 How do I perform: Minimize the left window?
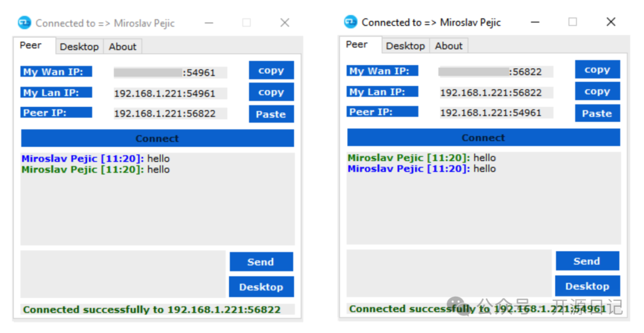[x=209, y=23]
